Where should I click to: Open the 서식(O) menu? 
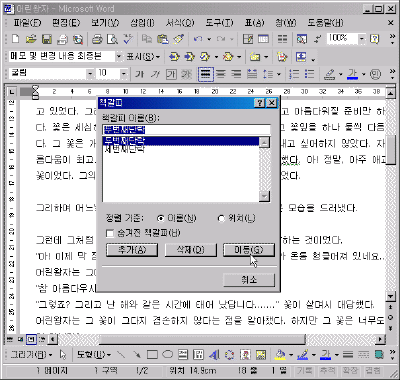(180, 23)
